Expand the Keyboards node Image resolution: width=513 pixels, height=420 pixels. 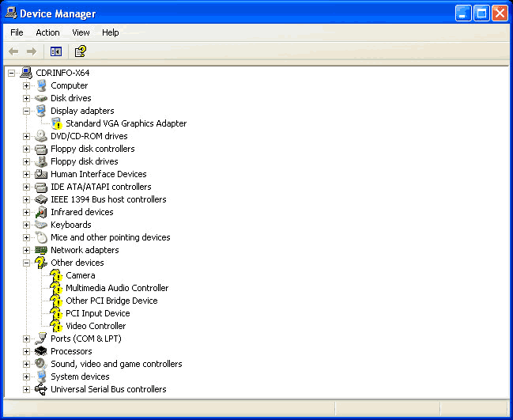tap(27, 225)
